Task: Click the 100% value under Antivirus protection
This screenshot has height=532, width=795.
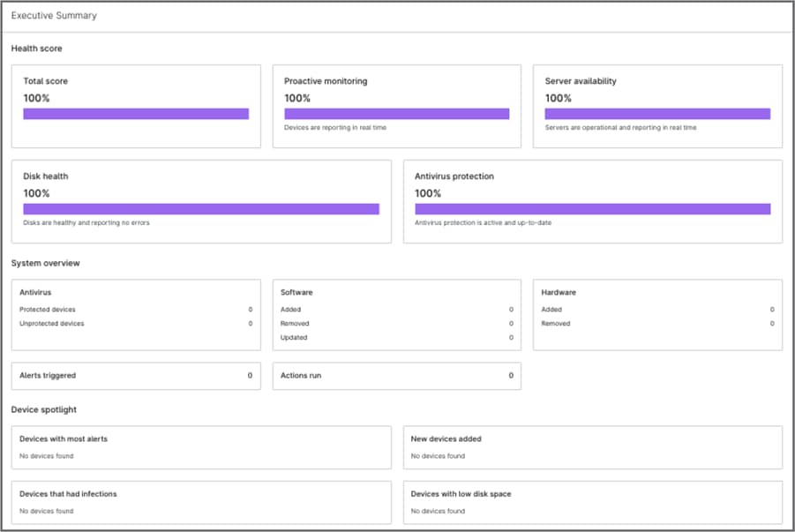Action: [x=428, y=194]
